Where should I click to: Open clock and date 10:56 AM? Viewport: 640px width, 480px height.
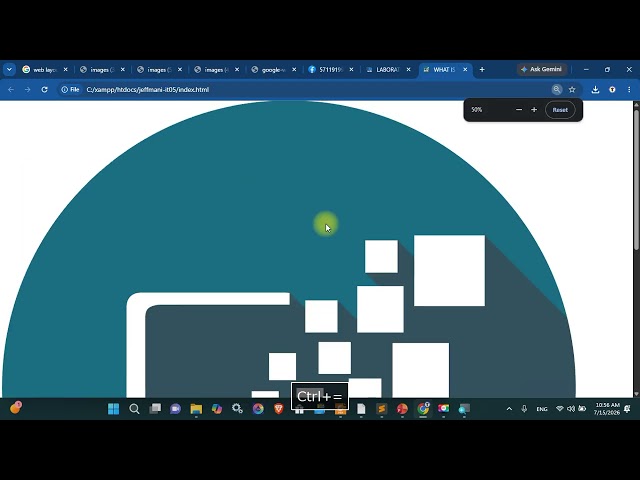tap(607, 409)
